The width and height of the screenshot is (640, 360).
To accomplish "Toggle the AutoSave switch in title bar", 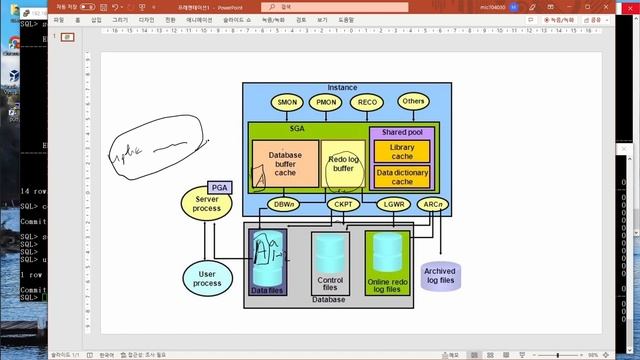I will [87, 7].
